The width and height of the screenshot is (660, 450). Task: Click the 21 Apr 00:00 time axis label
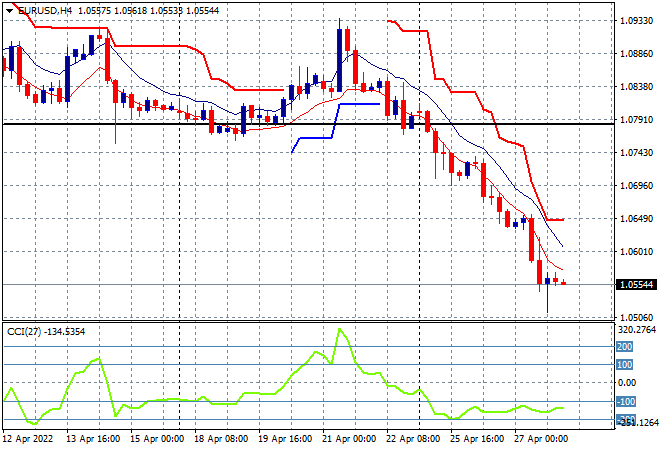[349, 438]
